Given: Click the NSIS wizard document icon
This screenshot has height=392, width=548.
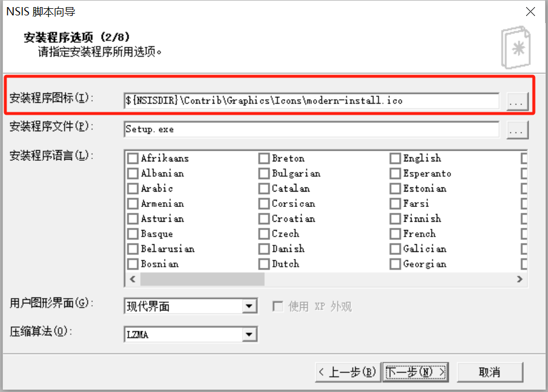Looking at the screenshot, I should pos(517,47).
